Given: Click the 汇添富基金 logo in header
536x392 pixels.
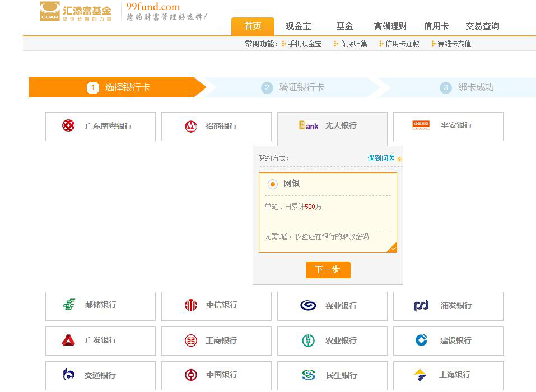Looking at the screenshot, I should point(76,12).
